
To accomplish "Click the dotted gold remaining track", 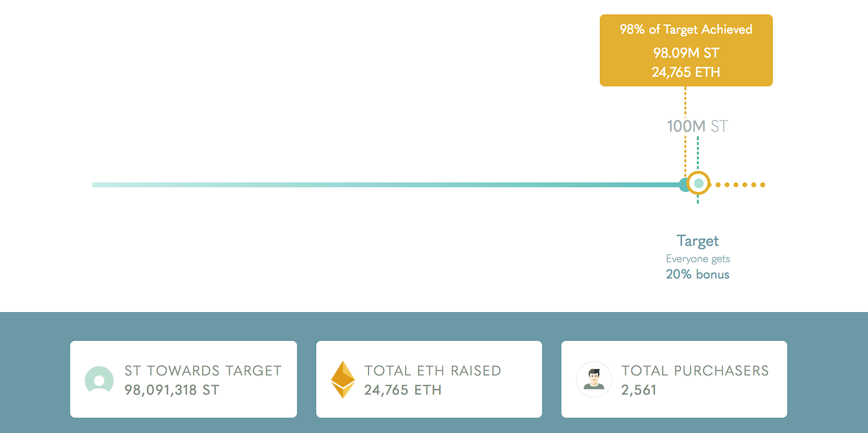I will (x=741, y=185).
